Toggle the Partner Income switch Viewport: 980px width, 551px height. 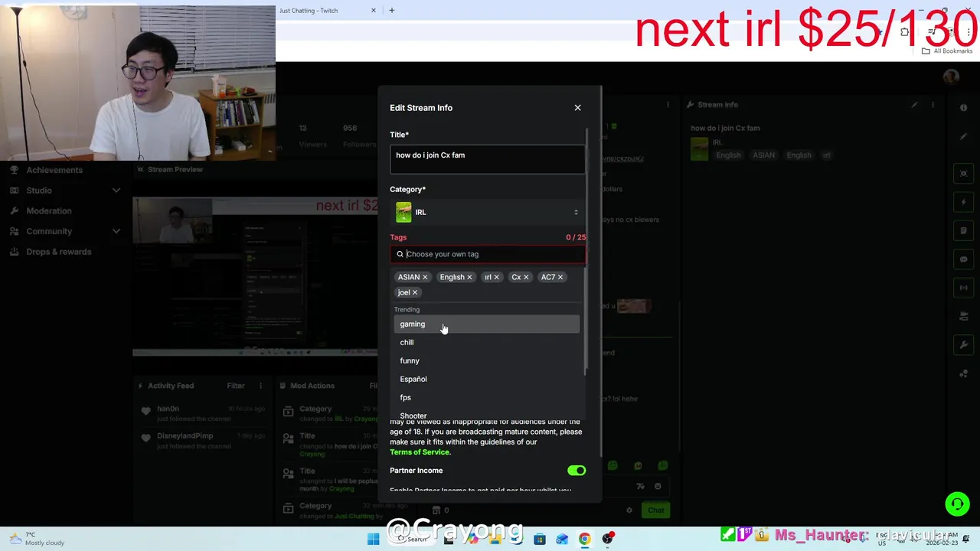[x=576, y=471]
